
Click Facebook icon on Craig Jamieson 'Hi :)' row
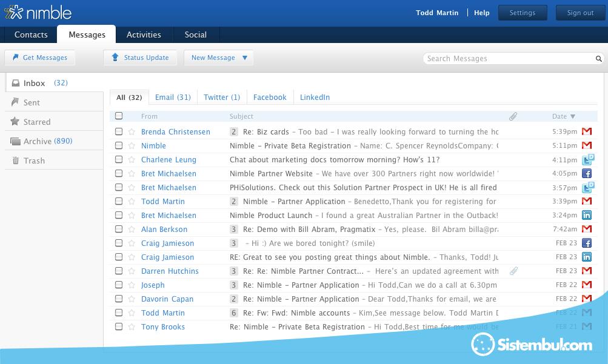[x=587, y=243]
